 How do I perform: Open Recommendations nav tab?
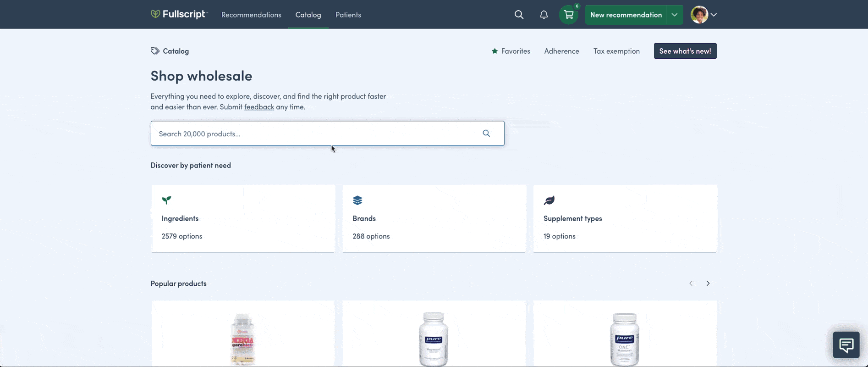[251, 15]
